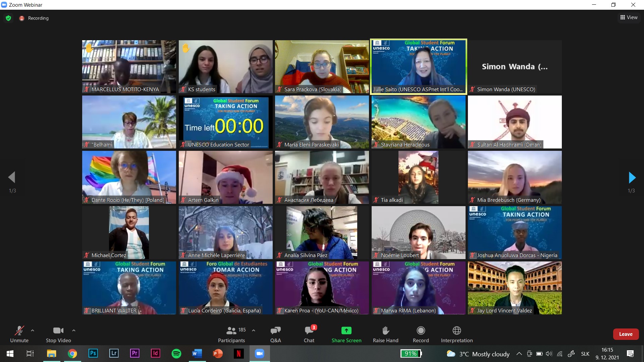644x362 pixels.
Task: Click Stavriana Heracleous video tile
Action: (x=418, y=122)
